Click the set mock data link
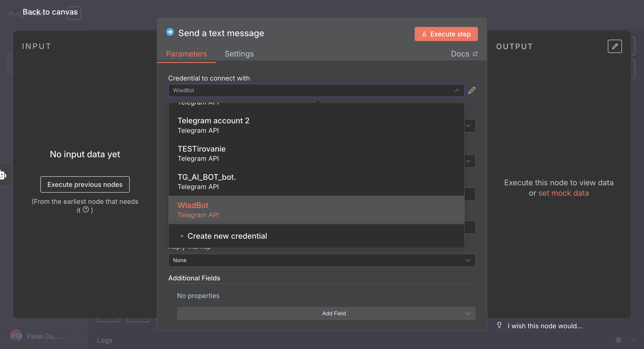Image resolution: width=644 pixels, height=349 pixels. click(x=563, y=193)
